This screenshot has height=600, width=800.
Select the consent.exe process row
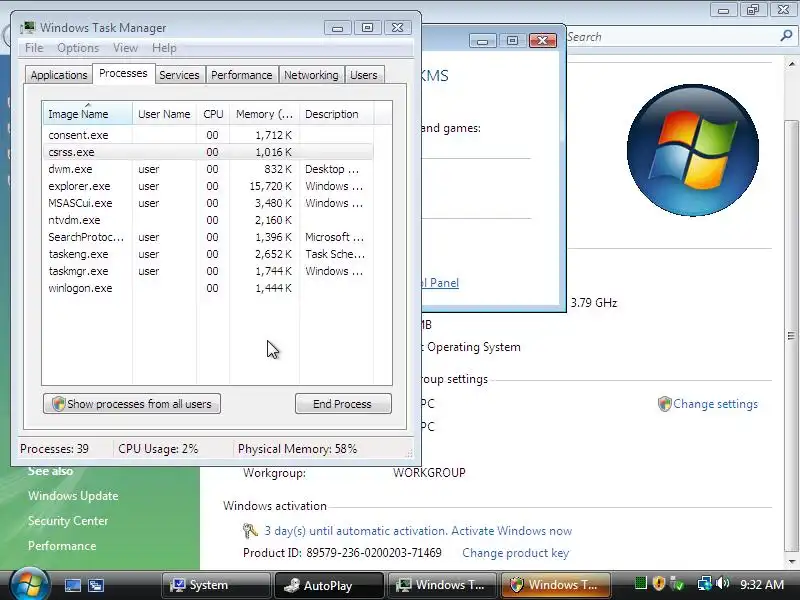208,135
